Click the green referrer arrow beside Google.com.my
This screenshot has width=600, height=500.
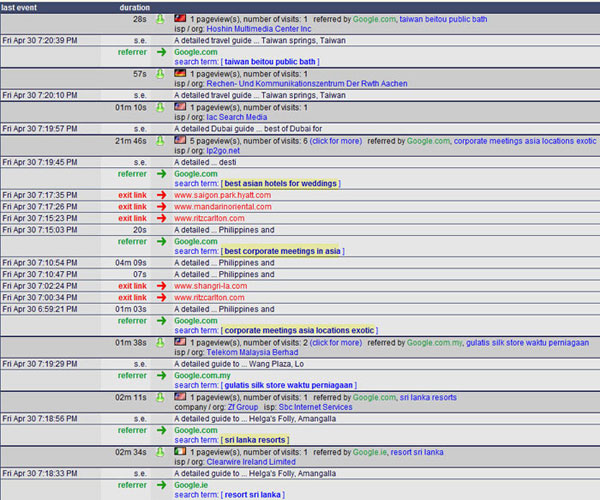click(160, 376)
